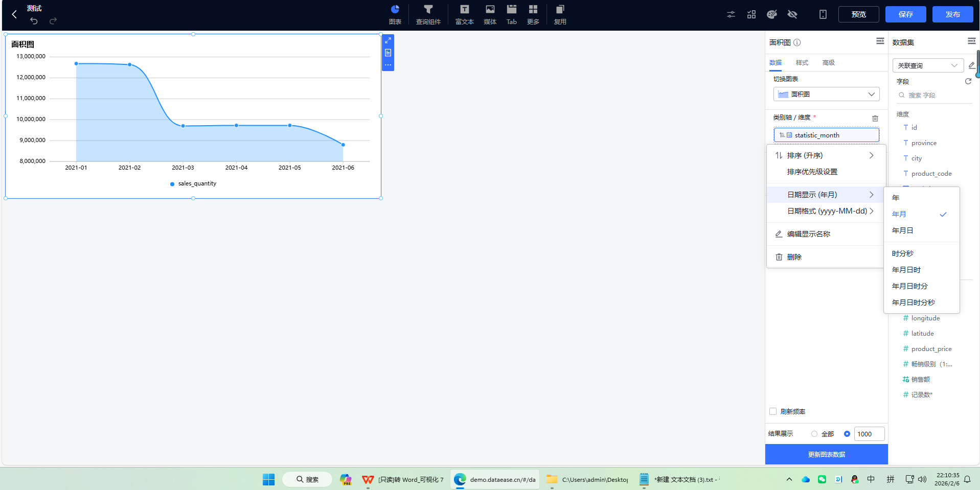Delete the category axis dimension via trash icon
This screenshot has height=490, width=980.
pyautogui.click(x=875, y=118)
